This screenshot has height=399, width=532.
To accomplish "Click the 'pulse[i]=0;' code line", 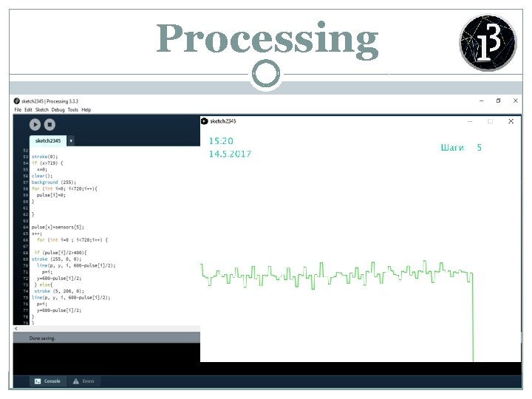I will tap(51, 195).
